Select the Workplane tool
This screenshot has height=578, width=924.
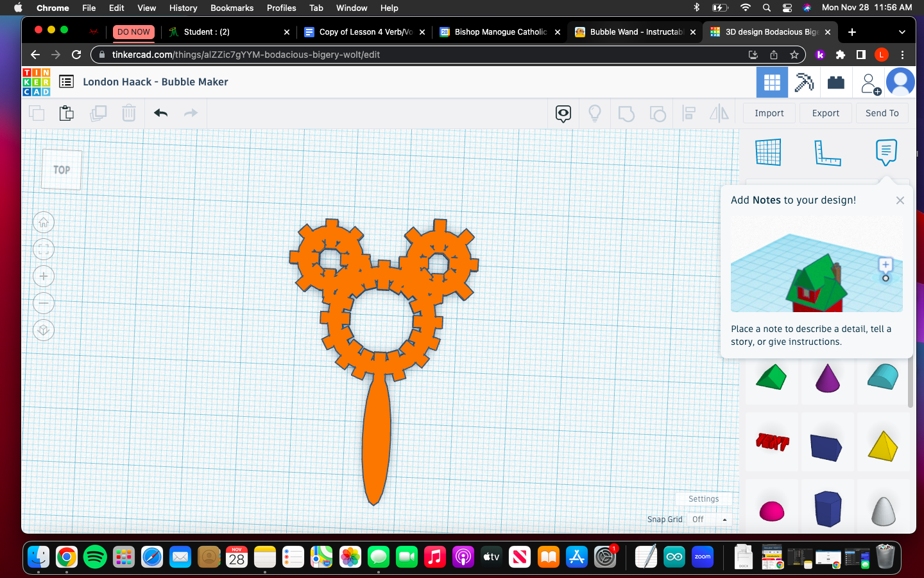[x=768, y=152]
